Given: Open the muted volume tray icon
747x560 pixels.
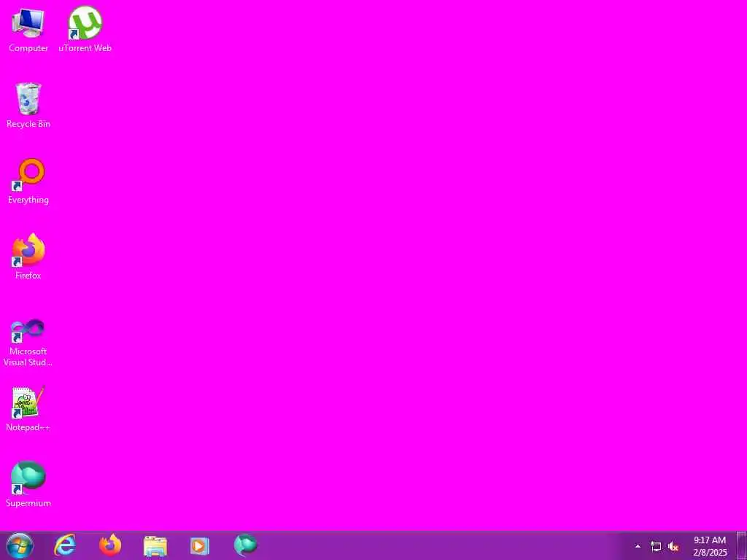Looking at the screenshot, I should pyautogui.click(x=673, y=547).
